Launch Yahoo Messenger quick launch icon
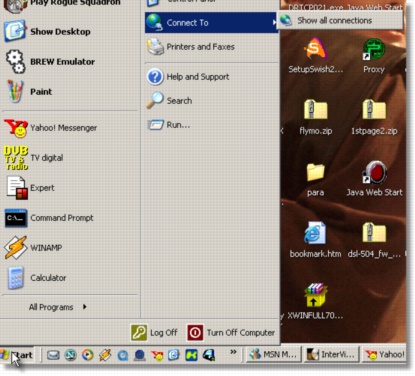Viewport: 415px width, 376px height. click(x=157, y=356)
